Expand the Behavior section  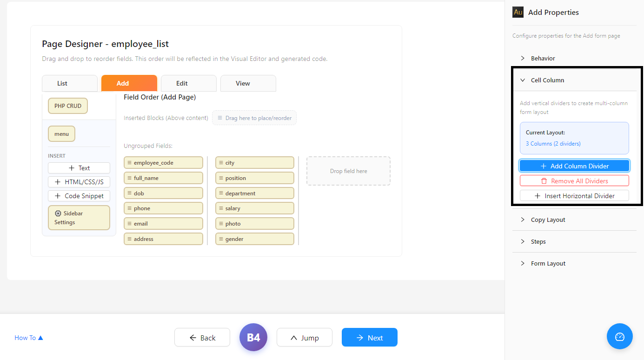(574, 58)
